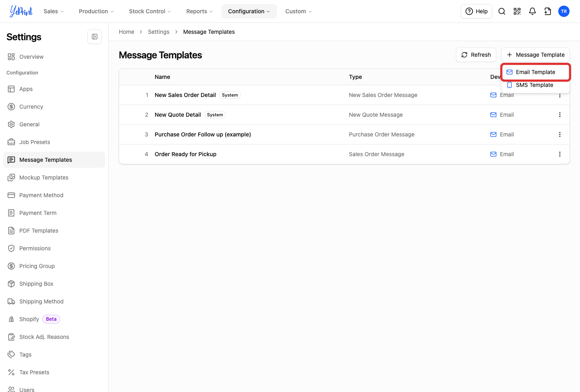Screen dimensions: 580x392
Task: Open the Order Ready for Pickup template
Action: (x=186, y=154)
